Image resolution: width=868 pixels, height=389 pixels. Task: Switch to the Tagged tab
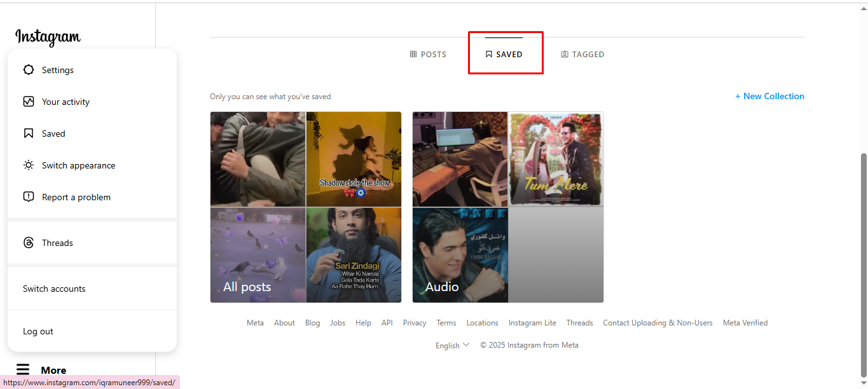click(582, 55)
